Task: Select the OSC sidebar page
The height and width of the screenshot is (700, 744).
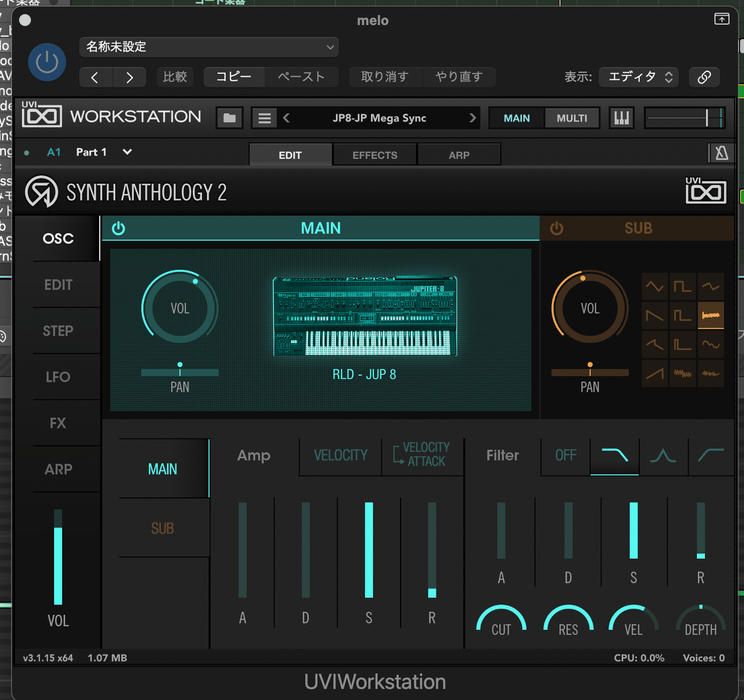Action: tap(58, 239)
